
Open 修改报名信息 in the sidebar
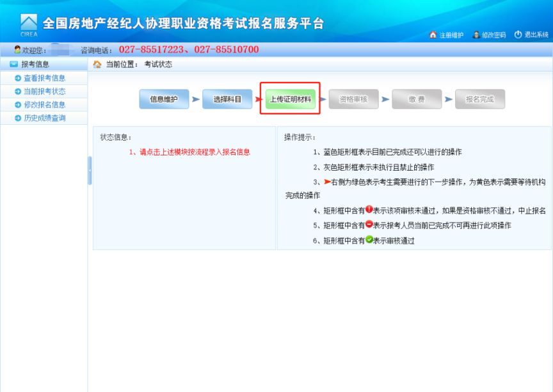[44, 105]
